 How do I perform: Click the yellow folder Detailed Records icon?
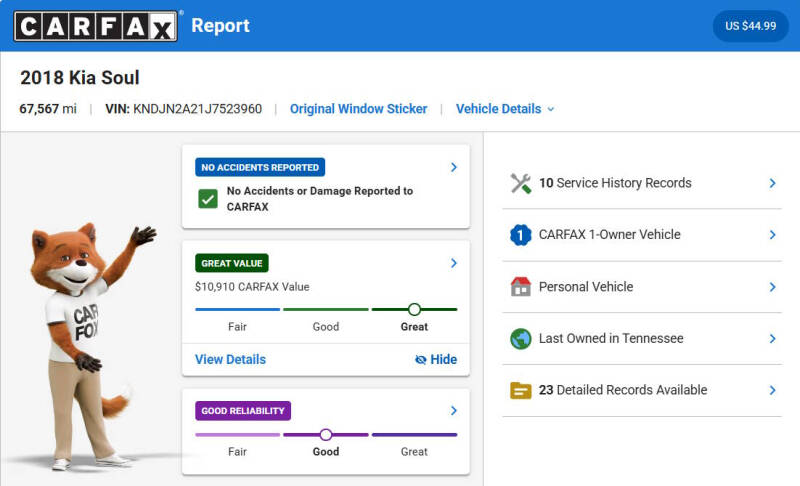(x=520, y=391)
